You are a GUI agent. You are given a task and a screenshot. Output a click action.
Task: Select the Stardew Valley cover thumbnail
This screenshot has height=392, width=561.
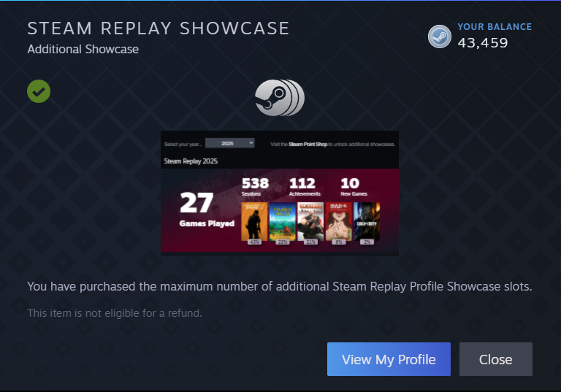click(x=282, y=221)
